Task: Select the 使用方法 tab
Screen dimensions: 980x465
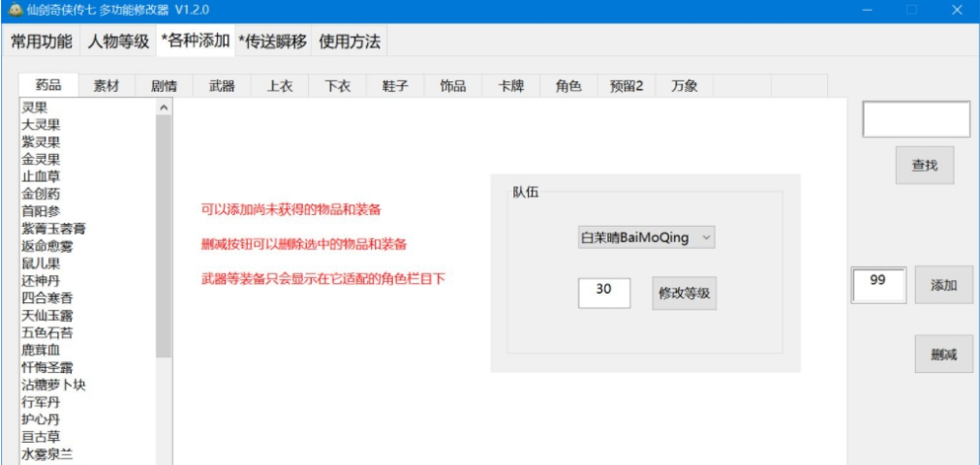Action: pos(350,42)
